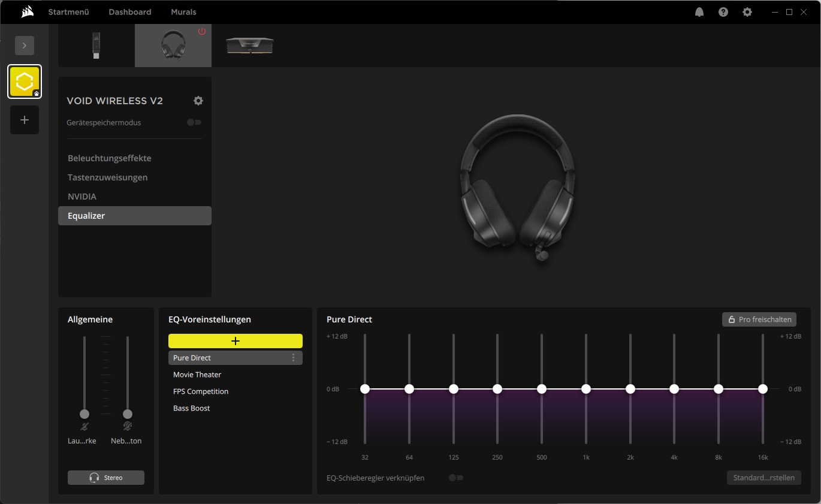Click the yellow profile icon in sidebar
This screenshot has height=504, width=821.
pyautogui.click(x=25, y=82)
